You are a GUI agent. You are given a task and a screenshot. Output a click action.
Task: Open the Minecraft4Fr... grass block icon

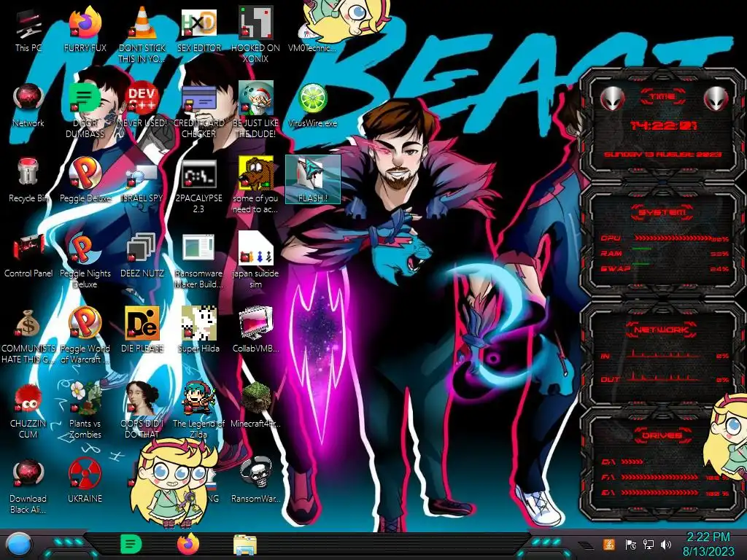[255, 405]
